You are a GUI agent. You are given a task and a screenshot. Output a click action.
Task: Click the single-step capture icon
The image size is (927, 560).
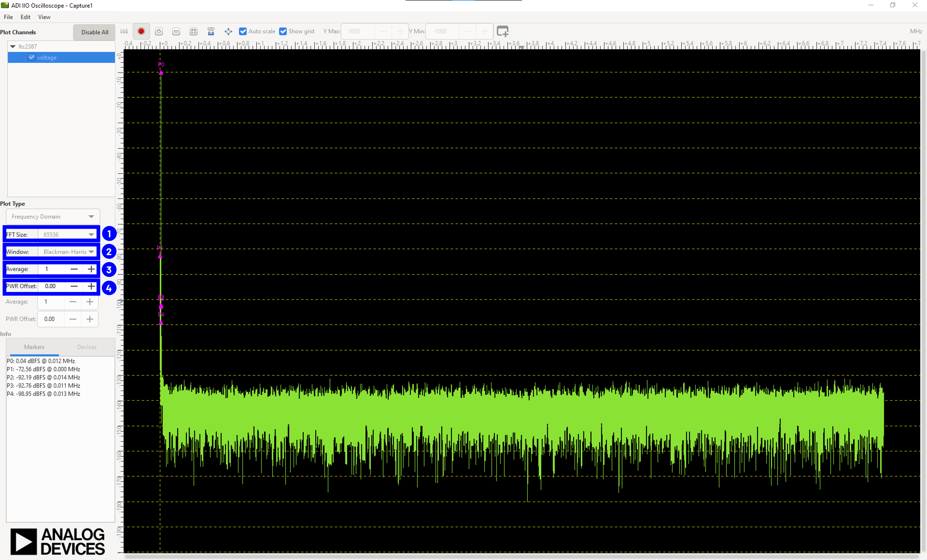pyautogui.click(x=124, y=31)
